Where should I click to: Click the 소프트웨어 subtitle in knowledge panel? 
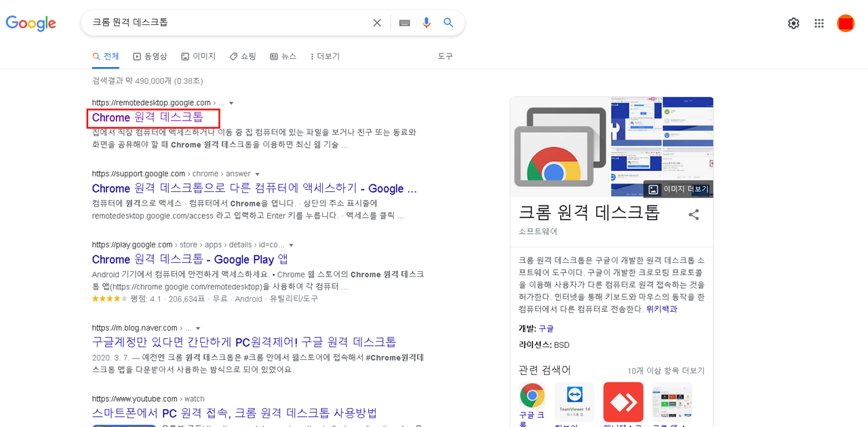pos(538,231)
